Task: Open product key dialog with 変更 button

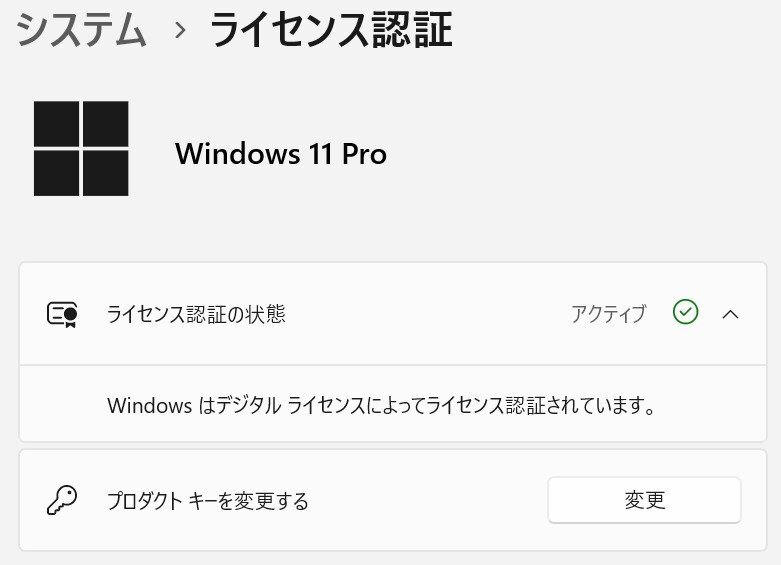Action: [645, 500]
